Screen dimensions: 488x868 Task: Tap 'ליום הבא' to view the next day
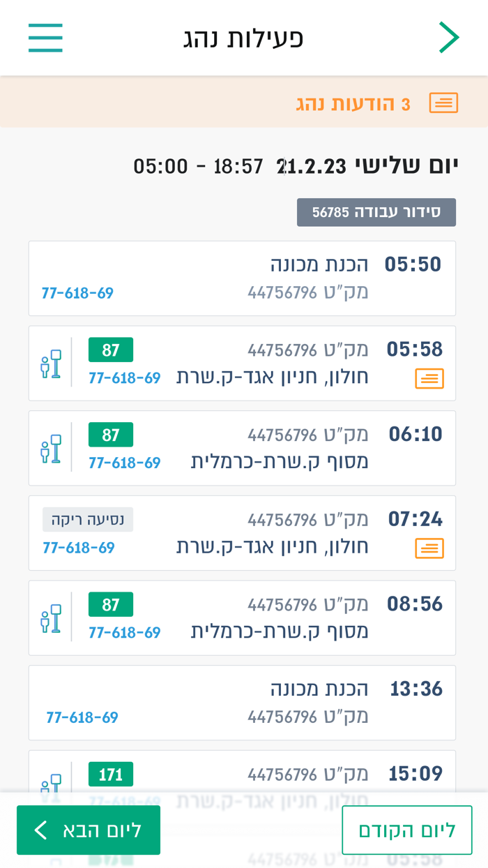click(88, 830)
